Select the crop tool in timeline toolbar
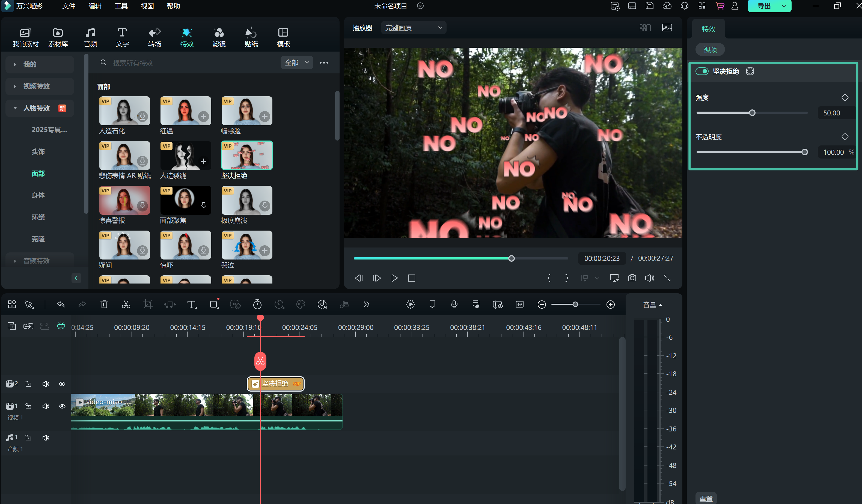Image resolution: width=862 pixels, height=504 pixels. click(x=148, y=304)
